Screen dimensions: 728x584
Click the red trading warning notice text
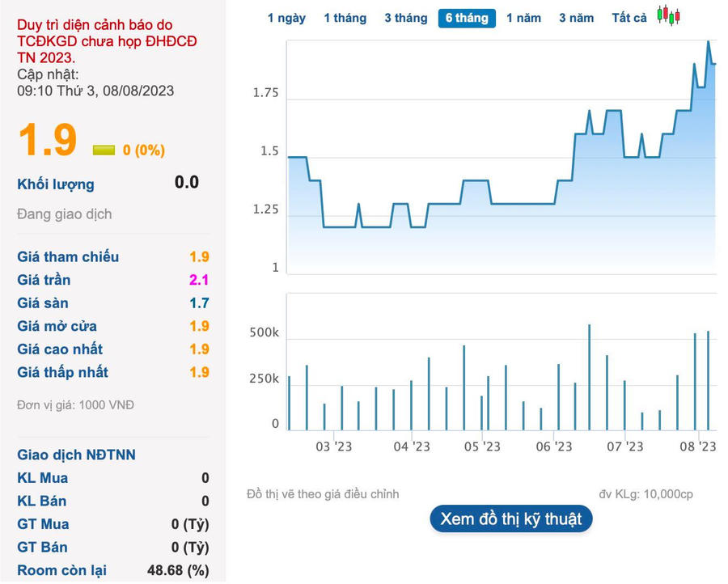pos(107,41)
